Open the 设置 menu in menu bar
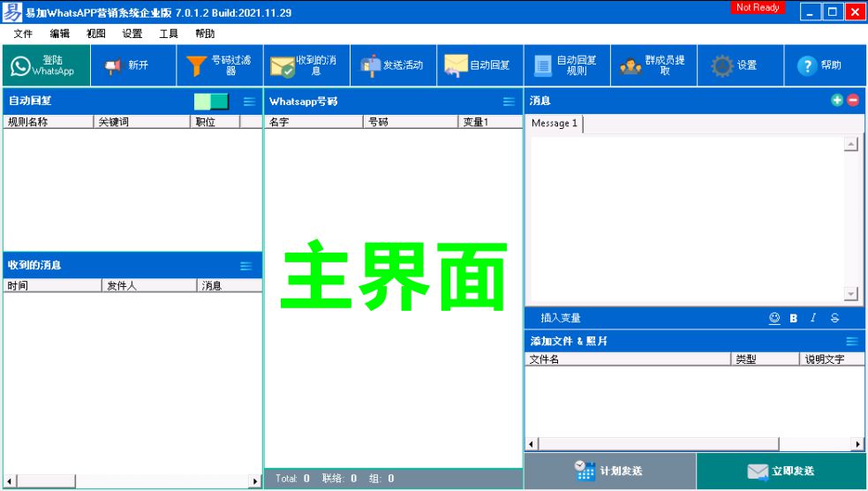Screen dimensions: 868x491 [132, 34]
